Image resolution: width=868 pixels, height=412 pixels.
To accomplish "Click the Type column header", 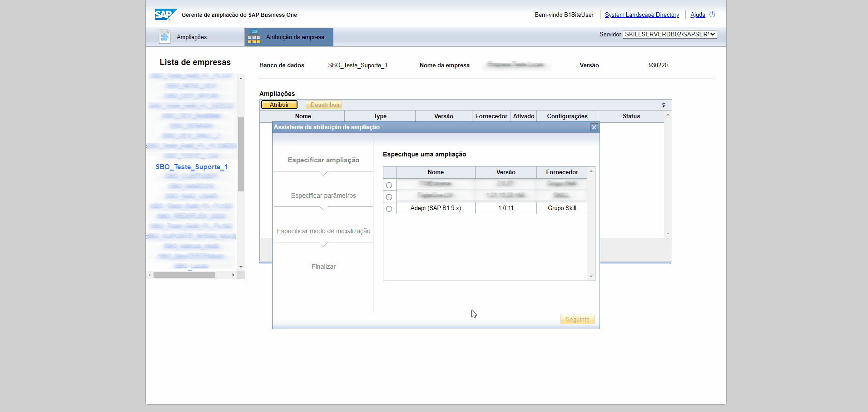I will click(380, 116).
